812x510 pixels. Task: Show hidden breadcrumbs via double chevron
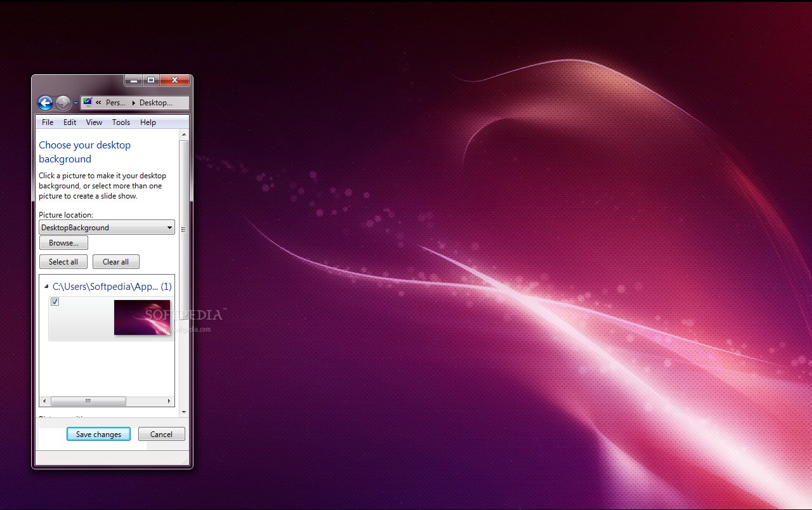tap(98, 103)
